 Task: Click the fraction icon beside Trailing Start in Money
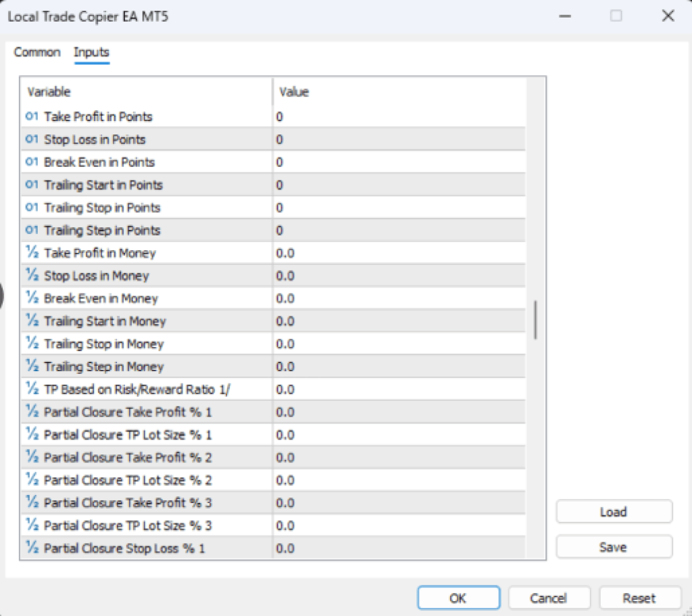(x=32, y=321)
